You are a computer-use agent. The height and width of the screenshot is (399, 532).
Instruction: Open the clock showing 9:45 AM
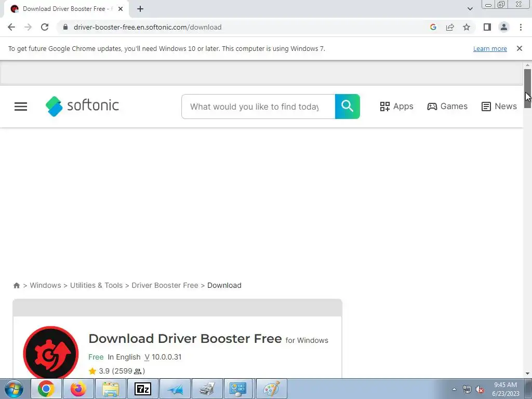click(x=506, y=389)
